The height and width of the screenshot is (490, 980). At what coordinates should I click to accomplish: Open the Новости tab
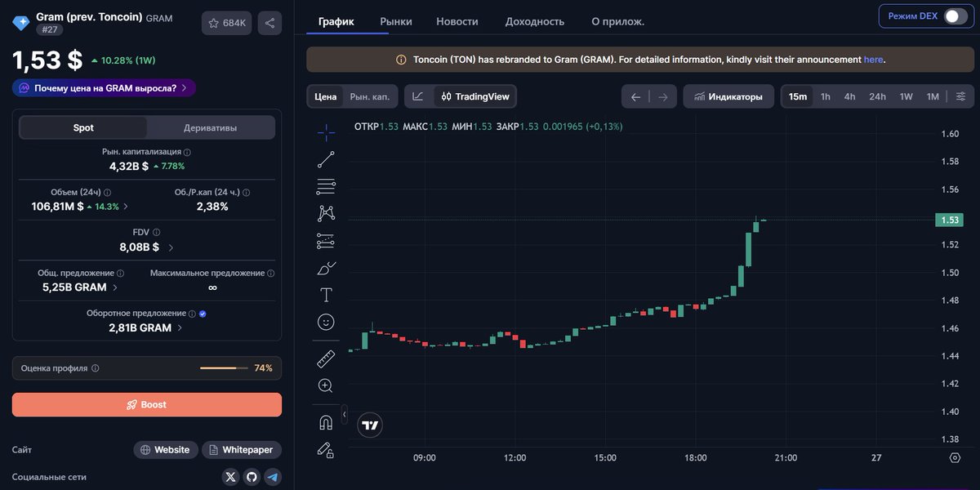457,21
